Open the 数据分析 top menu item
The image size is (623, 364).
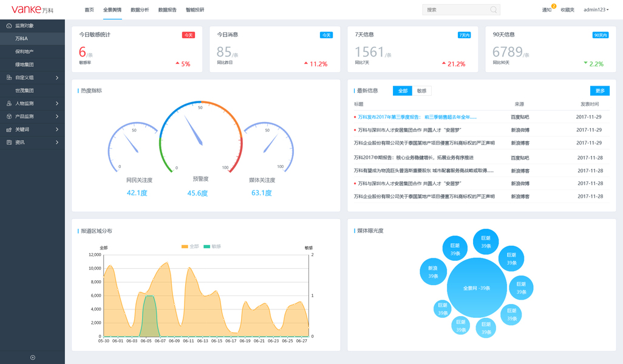[140, 10]
